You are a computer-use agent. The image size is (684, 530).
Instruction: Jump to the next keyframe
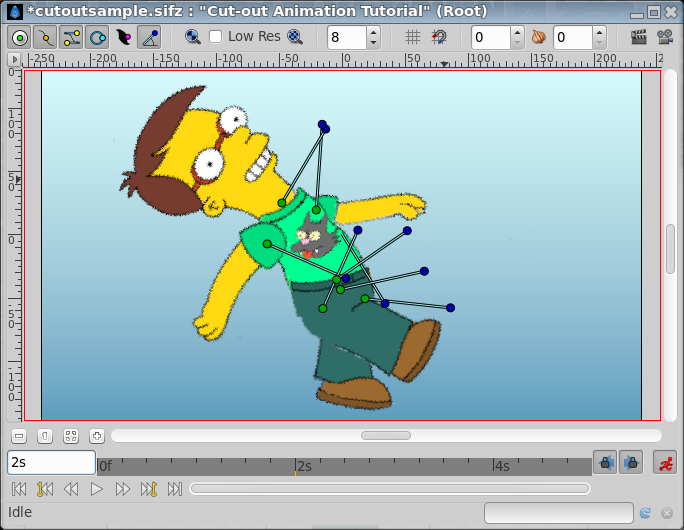pos(149,489)
